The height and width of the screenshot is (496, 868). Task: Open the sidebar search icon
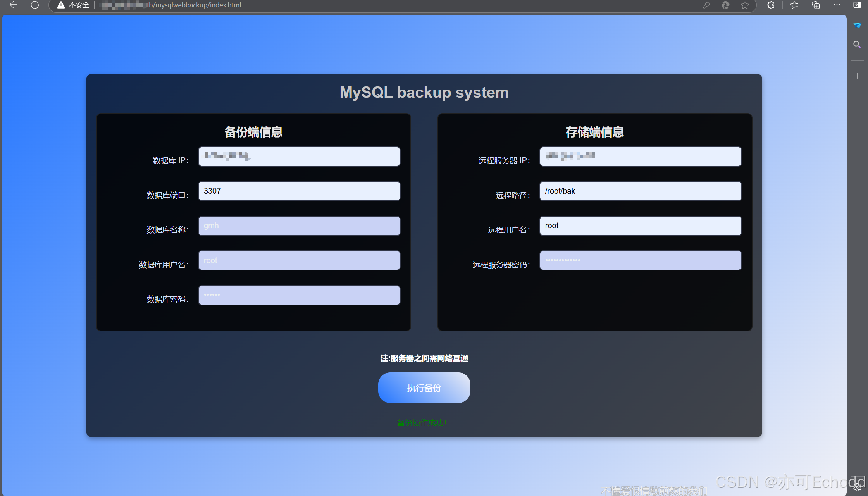point(857,45)
